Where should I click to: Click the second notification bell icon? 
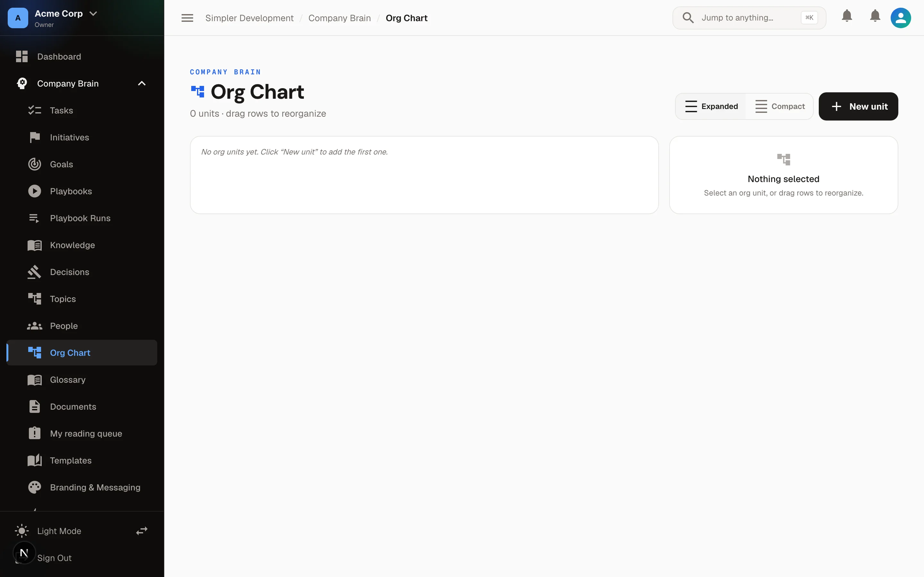pos(875,16)
